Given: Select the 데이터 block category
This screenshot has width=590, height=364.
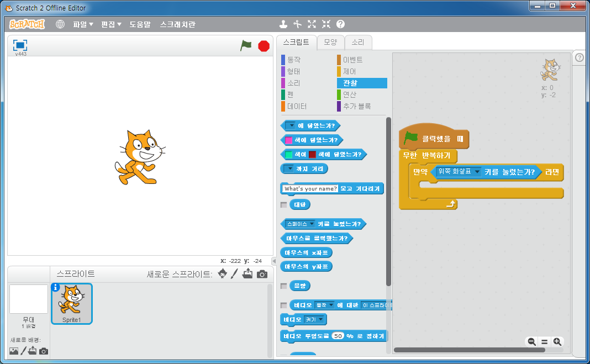Looking at the screenshot, I should [297, 107].
